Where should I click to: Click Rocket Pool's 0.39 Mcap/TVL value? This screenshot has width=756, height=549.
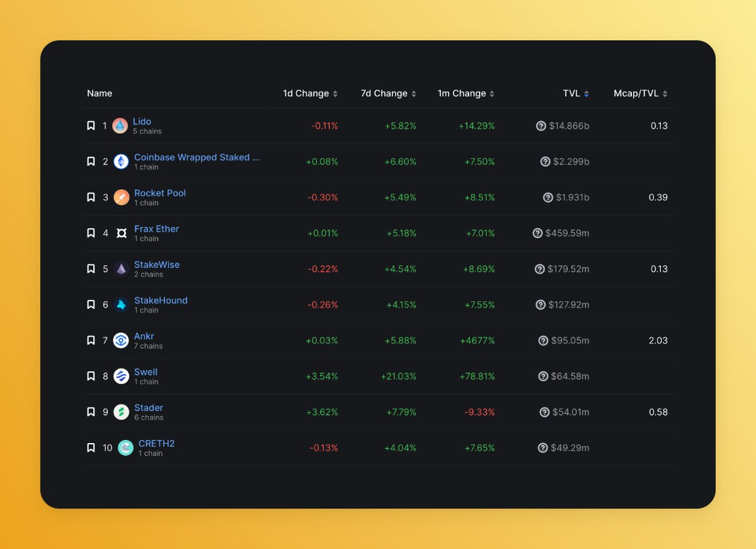[658, 197]
